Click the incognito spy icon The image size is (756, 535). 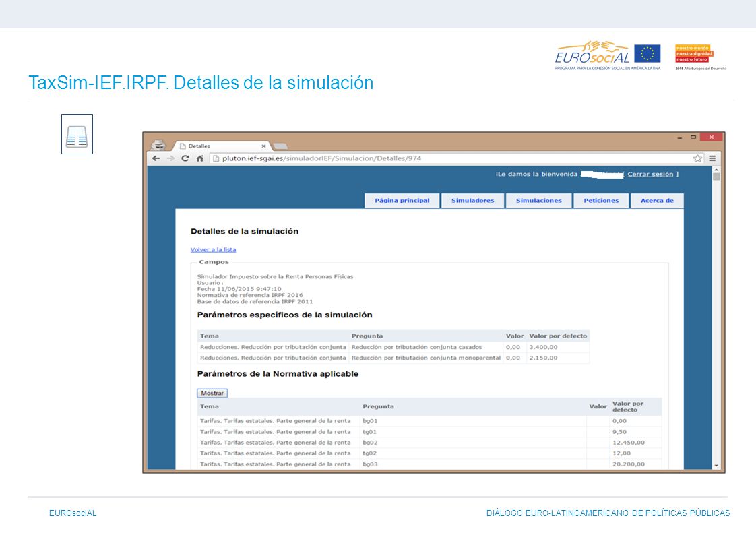(x=158, y=145)
